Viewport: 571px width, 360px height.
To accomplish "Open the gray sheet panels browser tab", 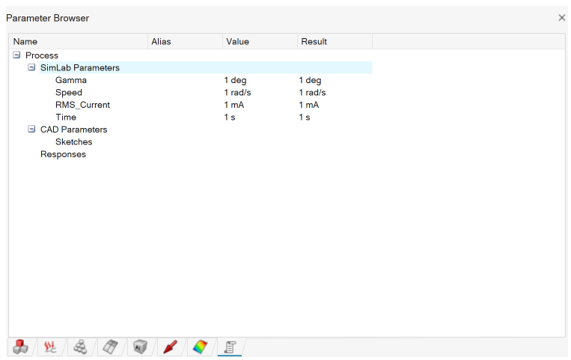I will pos(110,347).
